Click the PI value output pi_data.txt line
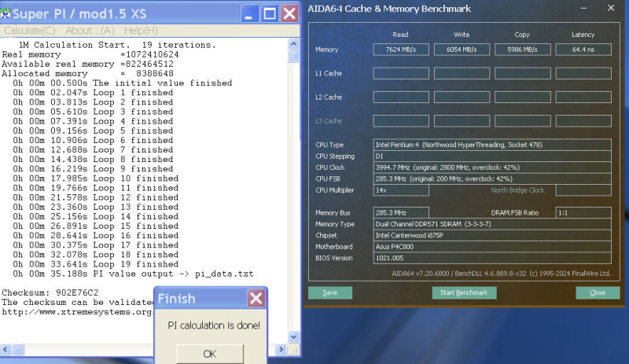 [x=133, y=274]
